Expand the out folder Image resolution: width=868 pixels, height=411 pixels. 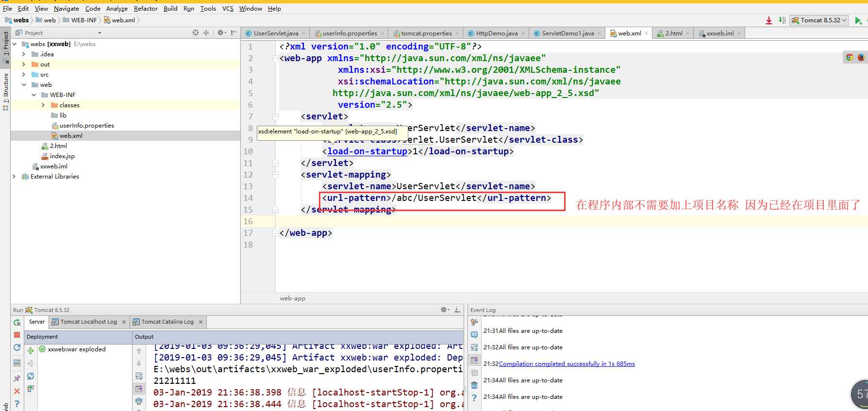[24, 64]
